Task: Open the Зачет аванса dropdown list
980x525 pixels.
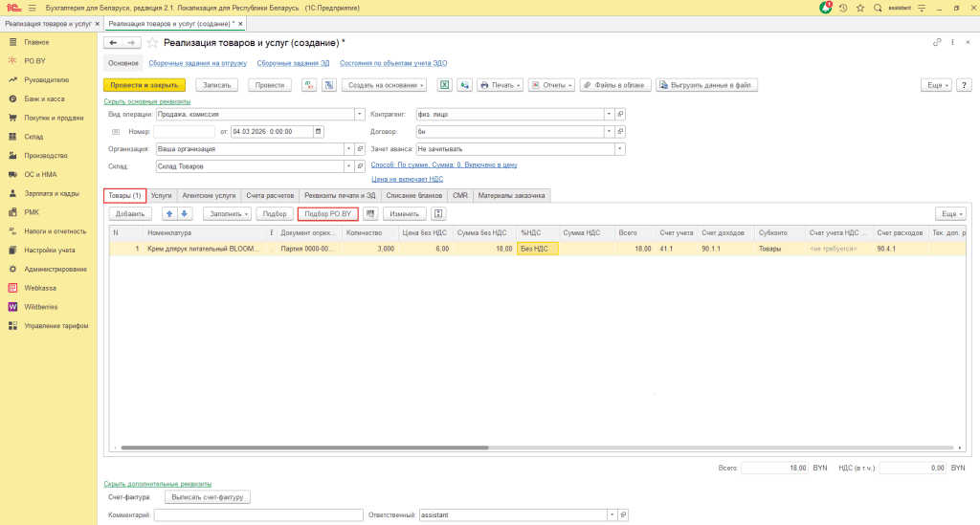Action: click(620, 149)
